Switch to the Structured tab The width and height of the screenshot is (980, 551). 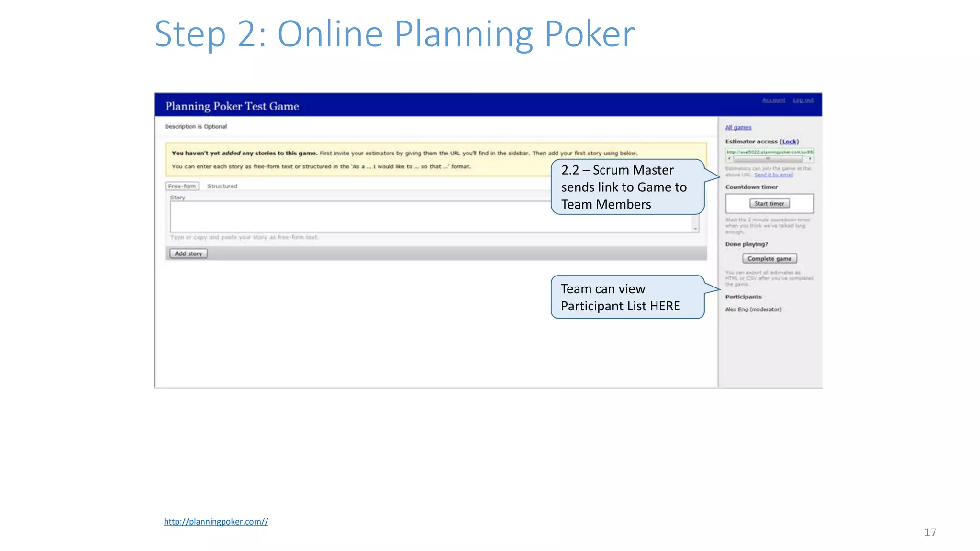point(222,186)
